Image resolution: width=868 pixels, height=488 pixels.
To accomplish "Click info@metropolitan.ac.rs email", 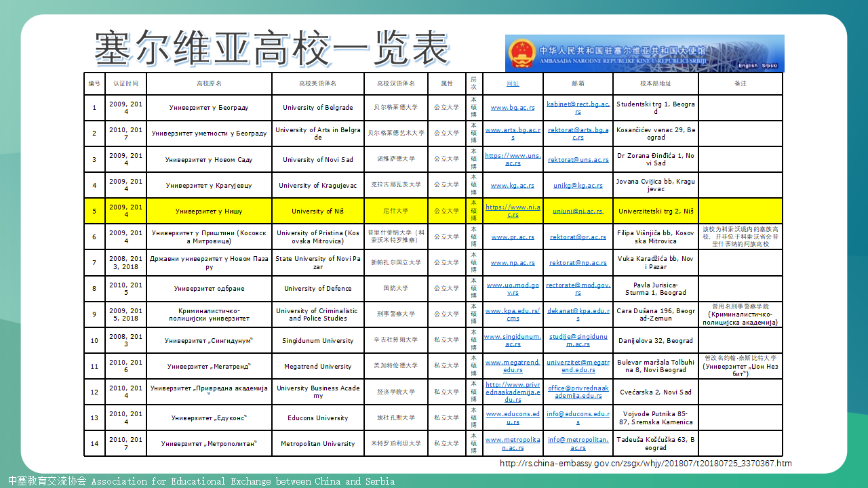I will 578,443.
